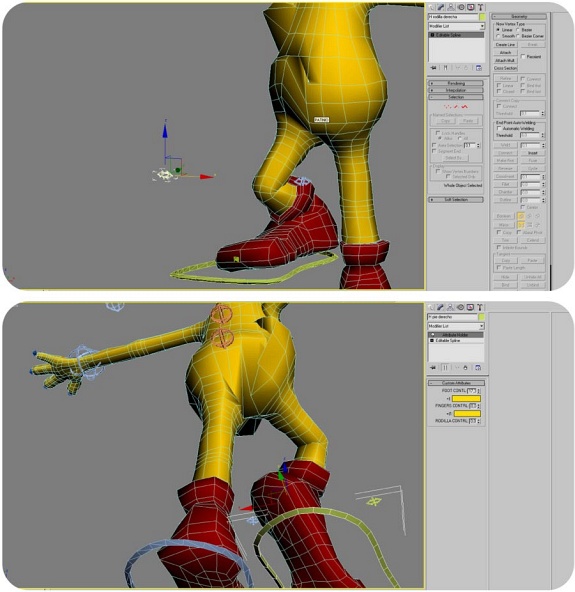Expand the Soft Selection rollout
The image size is (575, 592).
(x=456, y=199)
